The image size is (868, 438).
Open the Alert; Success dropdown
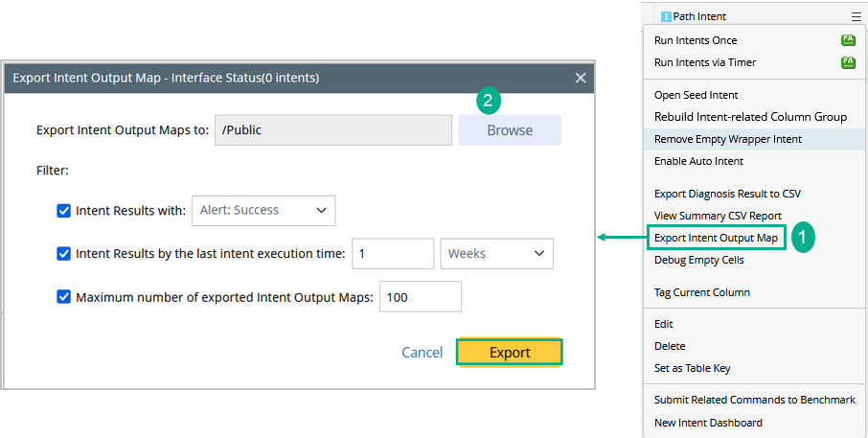(263, 211)
